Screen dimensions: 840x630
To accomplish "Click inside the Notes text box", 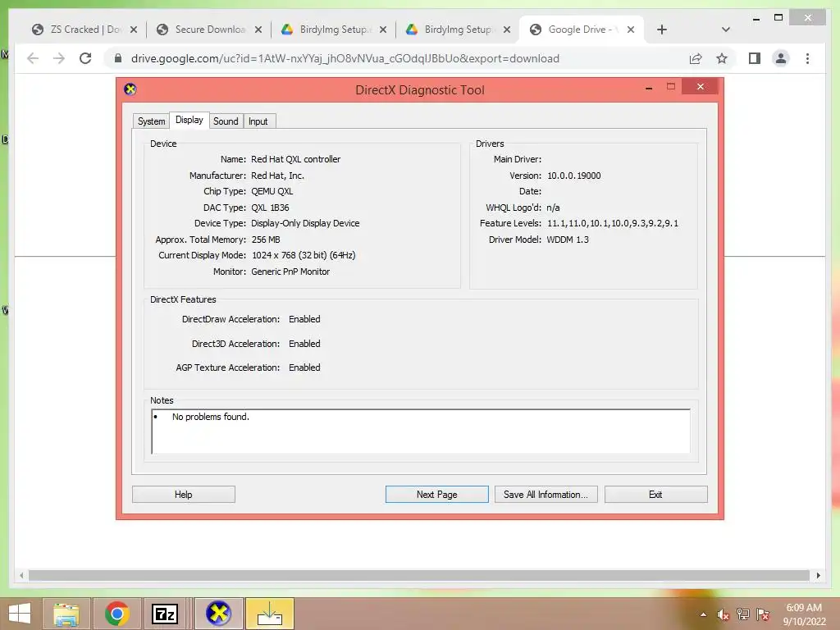I will pyautogui.click(x=421, y=431).
